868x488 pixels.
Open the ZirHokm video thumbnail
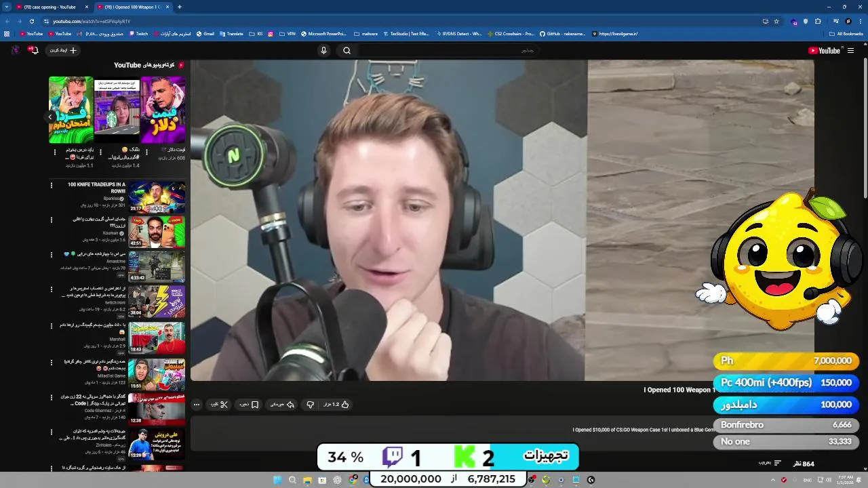(x=157, y=444)
